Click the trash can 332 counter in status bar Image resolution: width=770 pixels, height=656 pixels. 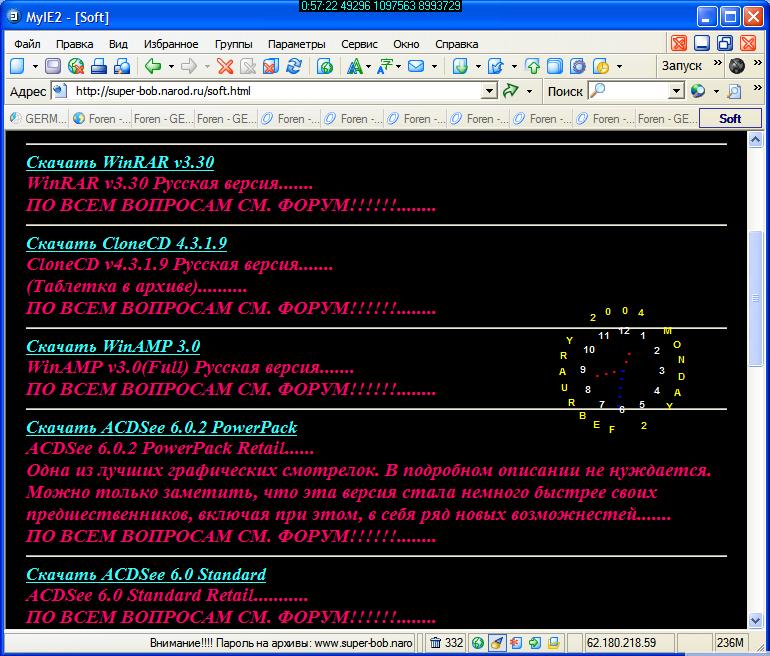tap(446, 643)
